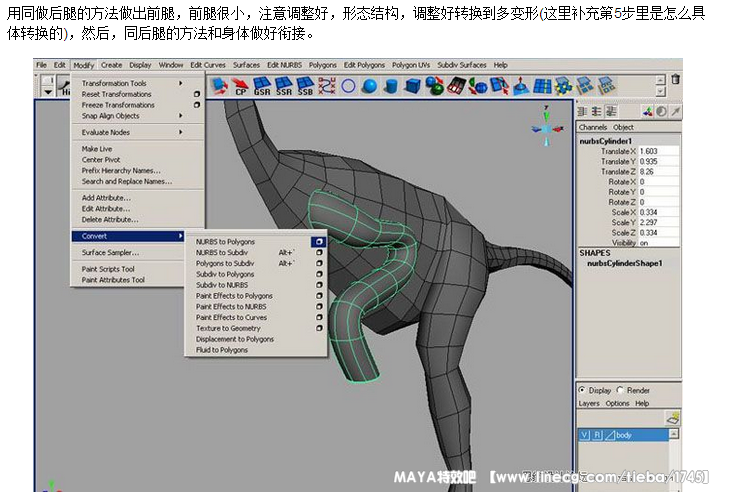This screenshot has width=743, height=494.
Task: Create a cube from the shelf
Action: [413, 86]
